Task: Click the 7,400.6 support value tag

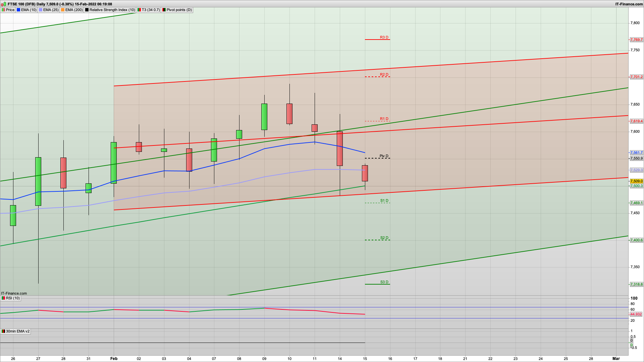Action: coord(636,240)
